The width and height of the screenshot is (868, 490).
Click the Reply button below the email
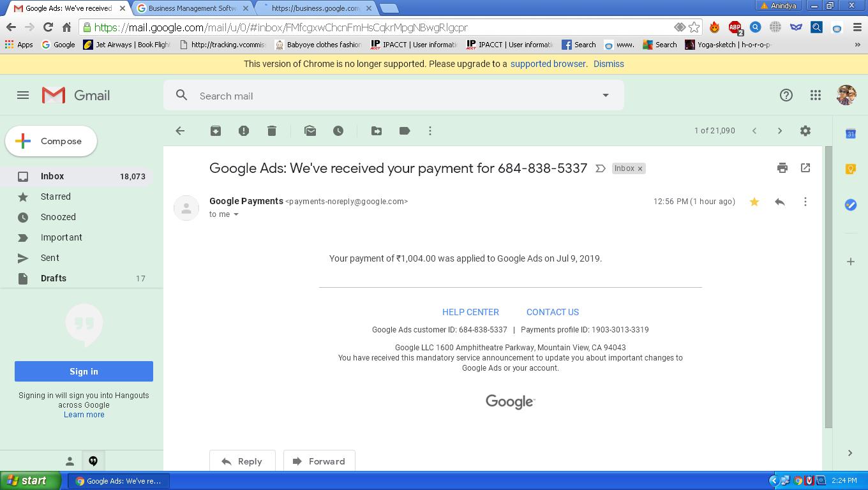click(x=242, y=461)
